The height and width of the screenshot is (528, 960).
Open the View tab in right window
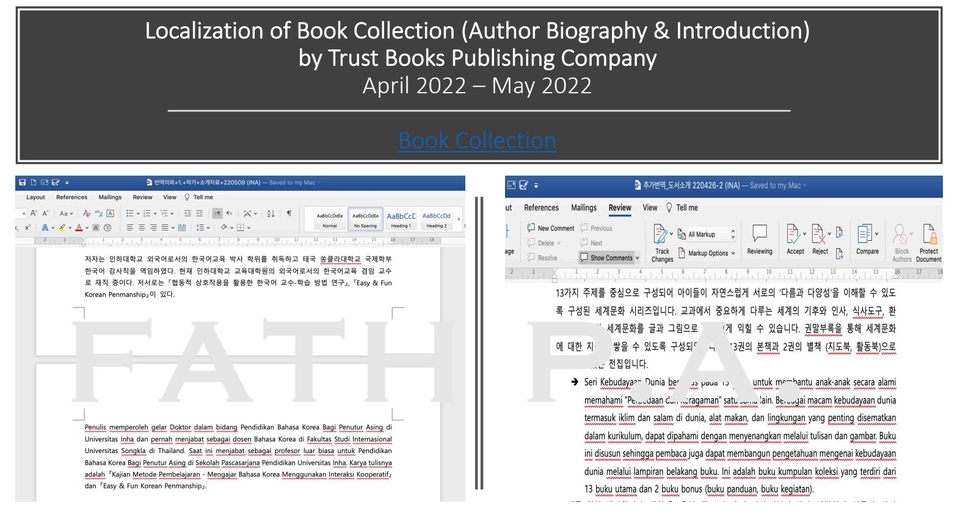(x=650, y=207)
